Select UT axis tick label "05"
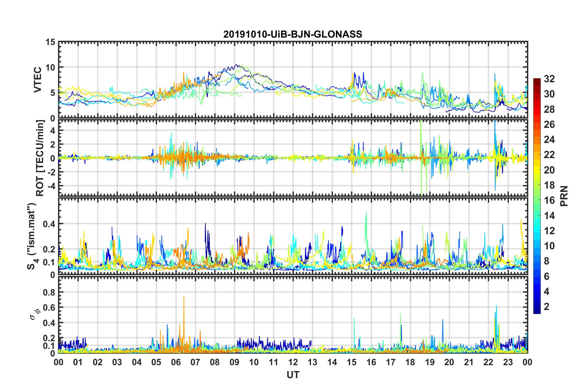The height and width of the screenshot is (392, 586). (x=156, y=362)
